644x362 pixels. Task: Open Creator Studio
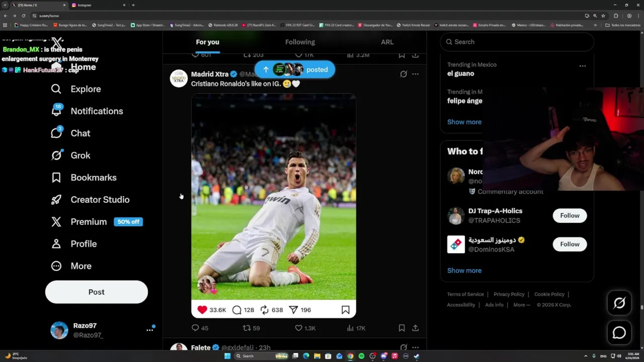(x=90, y=200)
